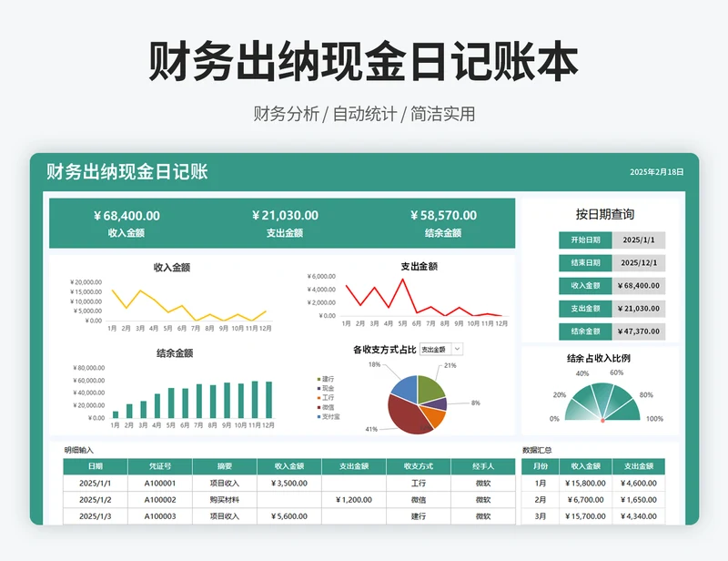The image size is (728, 561).
Task: Click the 收支方式 column header
Action: [419, 466]
